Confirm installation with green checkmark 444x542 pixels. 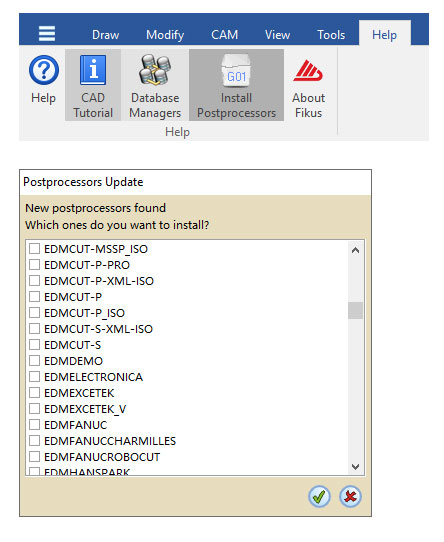tap(319, 496)
